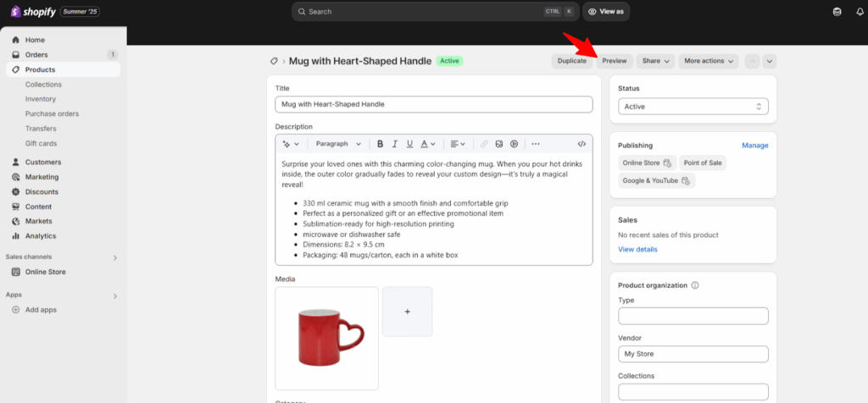Click the insert image icon in editor

coord(499,144)
